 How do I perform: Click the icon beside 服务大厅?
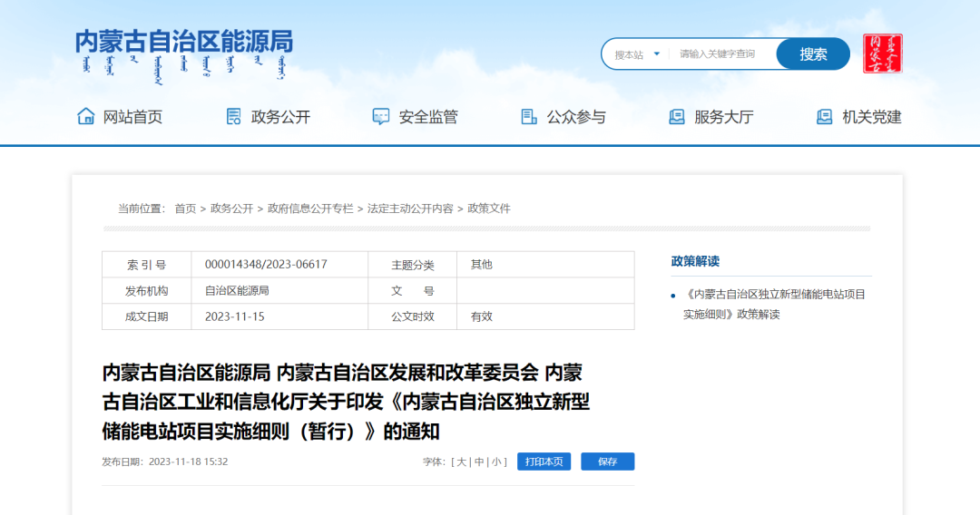[x=676, y=116]
